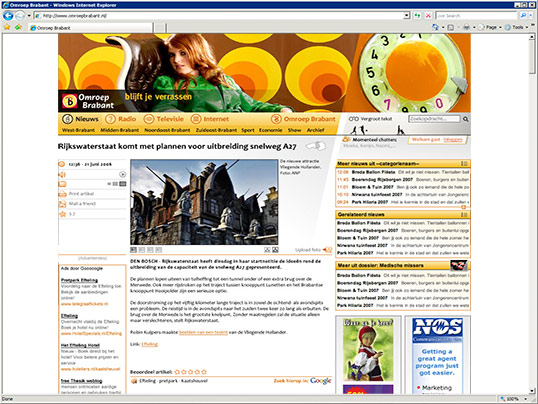
Task: Open the Nieuws section
Action: [80, 119]
